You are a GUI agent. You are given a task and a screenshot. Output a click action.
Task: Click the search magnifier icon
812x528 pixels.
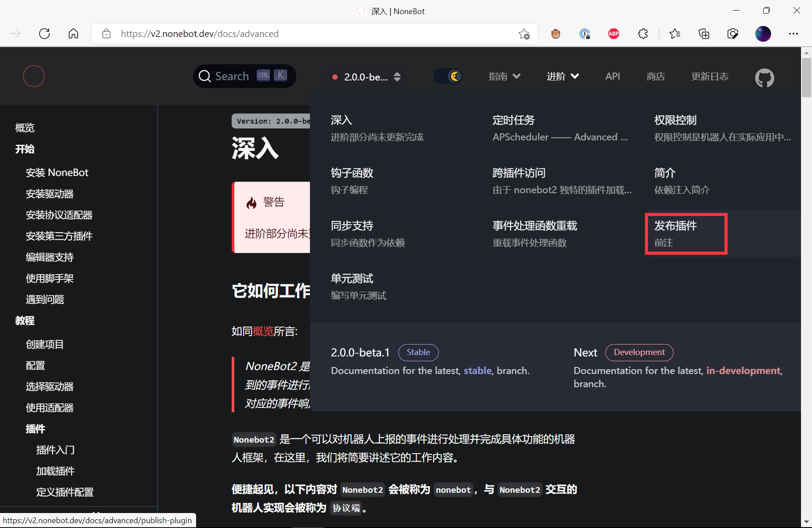[205, 76]
